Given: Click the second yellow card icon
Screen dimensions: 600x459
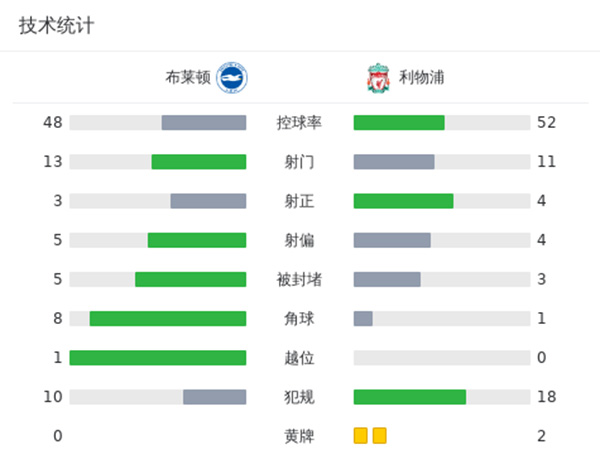Looking at the screenshot, I should pyautogui.click(x=379, y=435).
